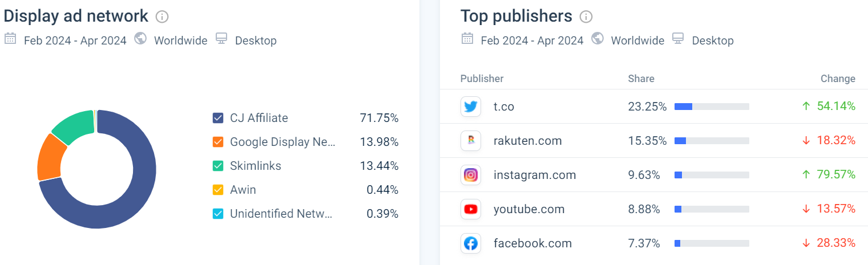
Task: Click the Instagram publisher icon
Action: point(471,175)
